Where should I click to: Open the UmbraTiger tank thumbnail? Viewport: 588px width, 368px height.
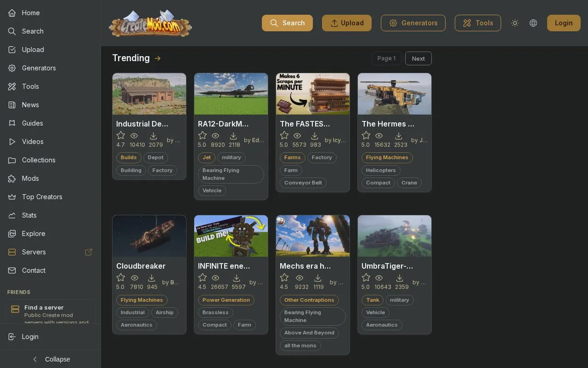click(395, 236)
